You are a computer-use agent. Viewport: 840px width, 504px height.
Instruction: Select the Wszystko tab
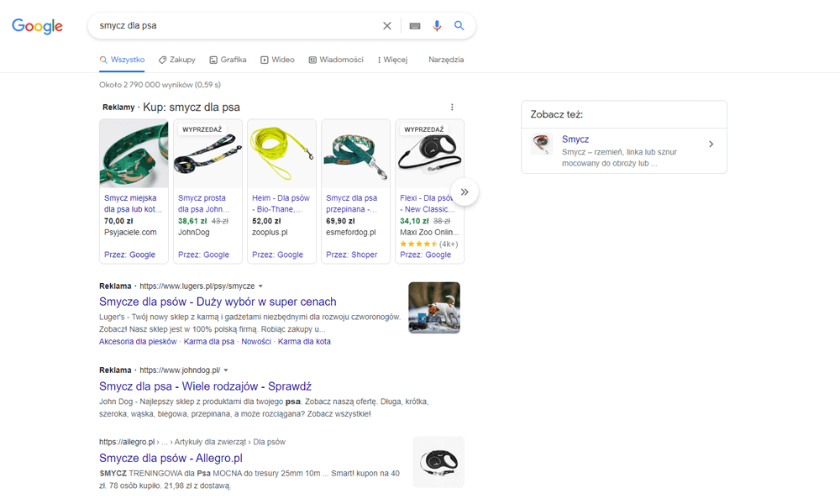click(122, 60)
